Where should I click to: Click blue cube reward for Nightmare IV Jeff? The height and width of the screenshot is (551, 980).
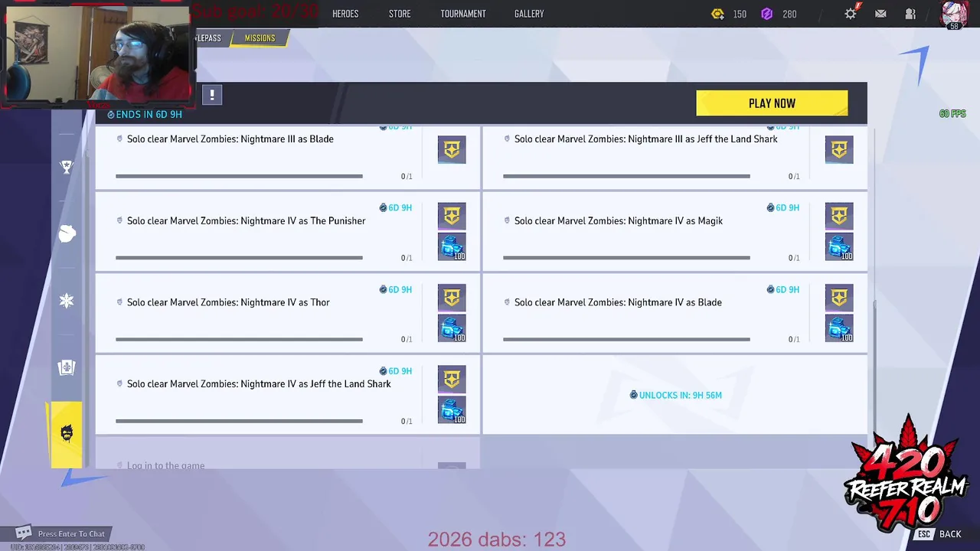[x=452, y=410]
